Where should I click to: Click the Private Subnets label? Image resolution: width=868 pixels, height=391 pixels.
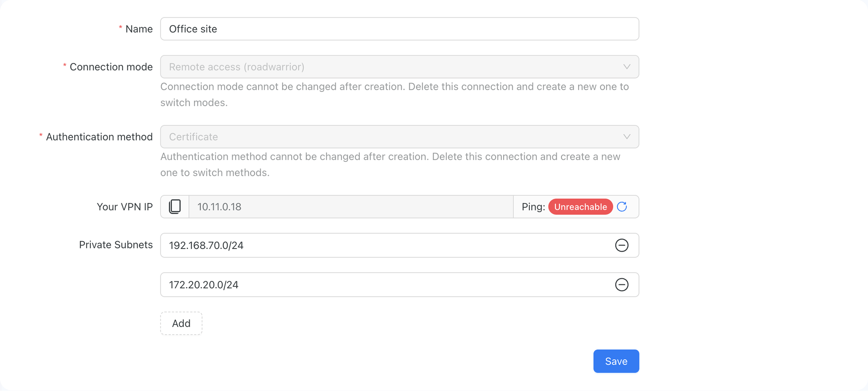click(x=116, y=245)
